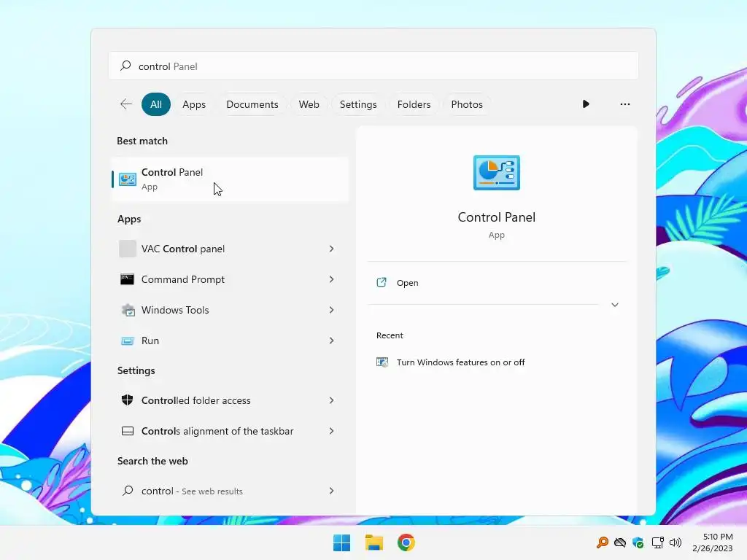Open the Run app result
The width and height of the screenshot is (747, 560).
tap(230, 341)
